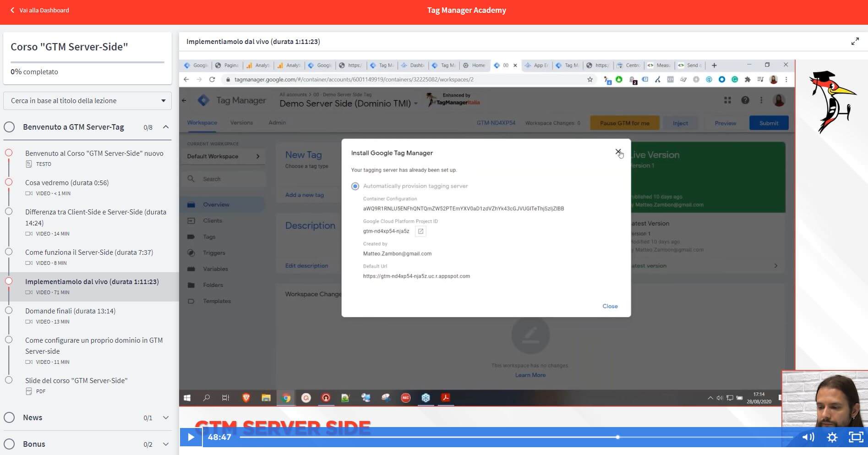Switch to the Versions tab in Tag Manager
The width and height of the screenshot is (868, 455).
point(241,122)
